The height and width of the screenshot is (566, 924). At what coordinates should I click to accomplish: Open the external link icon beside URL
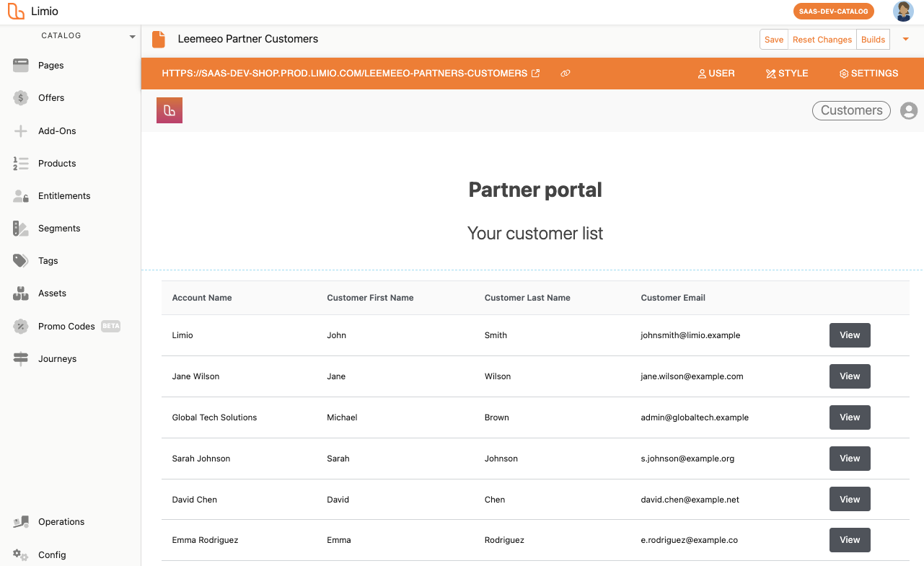(x=535, y=74)
